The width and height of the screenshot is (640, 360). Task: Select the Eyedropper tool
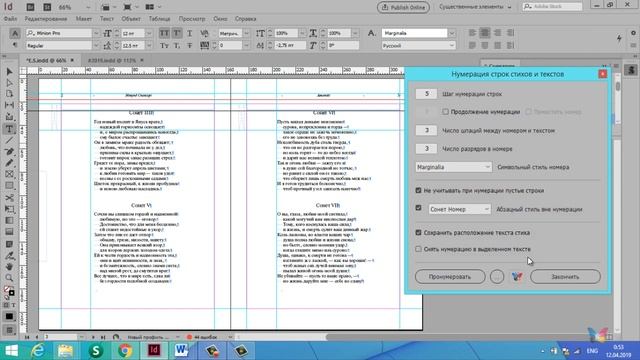(x=9, y=256)
